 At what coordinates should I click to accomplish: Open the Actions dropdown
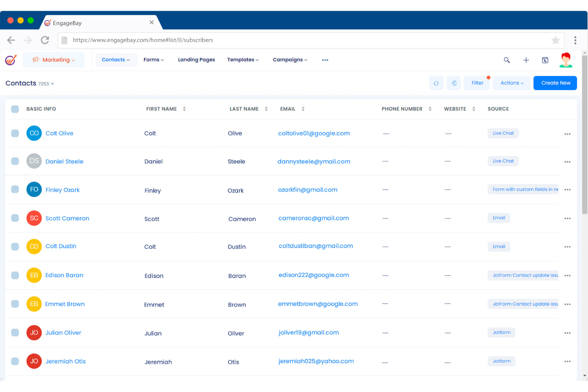[x=511, y=83]
